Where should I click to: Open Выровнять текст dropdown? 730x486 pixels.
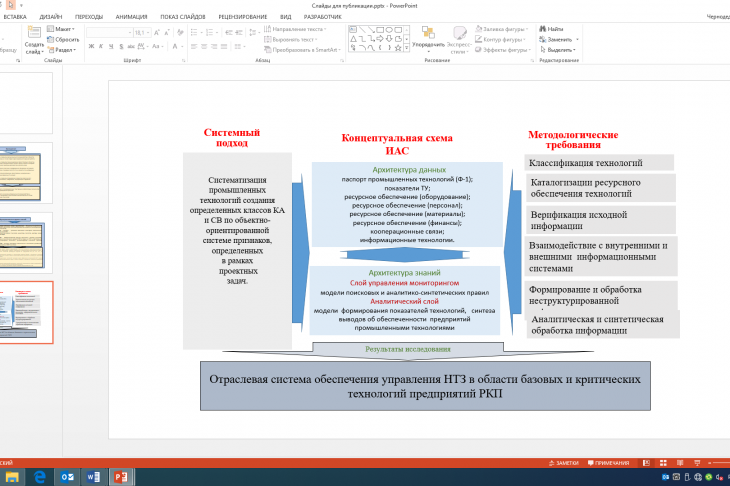click(290, 40)
